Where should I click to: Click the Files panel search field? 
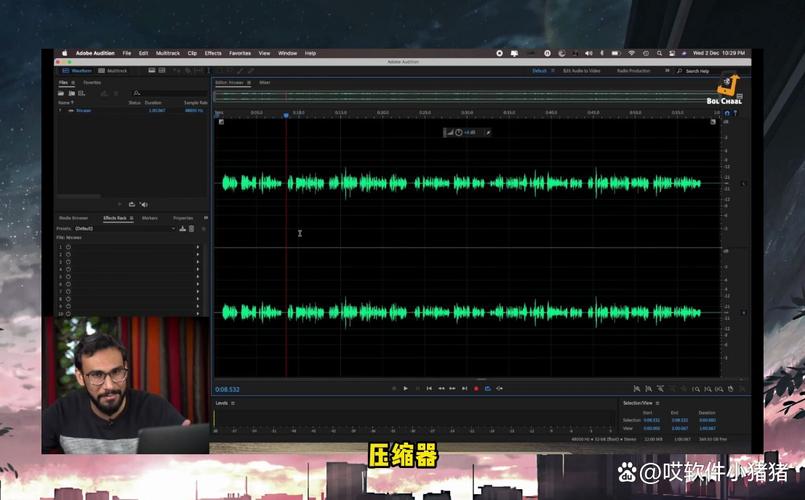point(169,93)
